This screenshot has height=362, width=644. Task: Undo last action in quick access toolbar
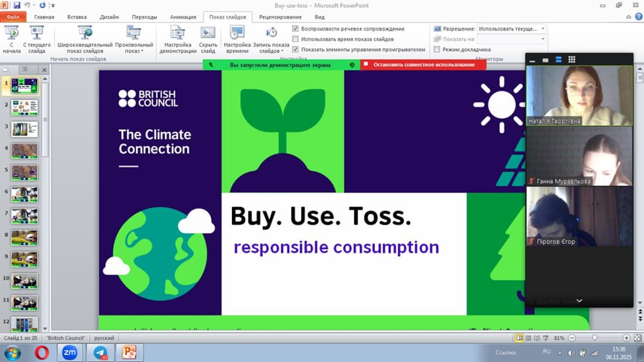27,5
